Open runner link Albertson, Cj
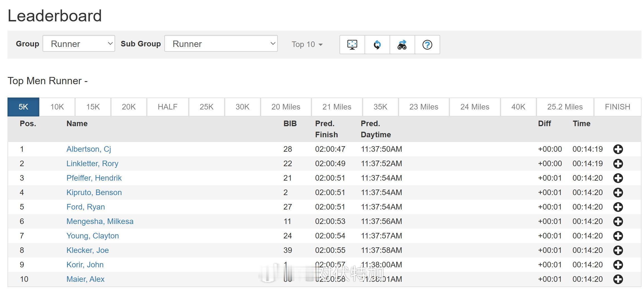The width and height of the screenshot is (644, 289). [x=89, y=149]
